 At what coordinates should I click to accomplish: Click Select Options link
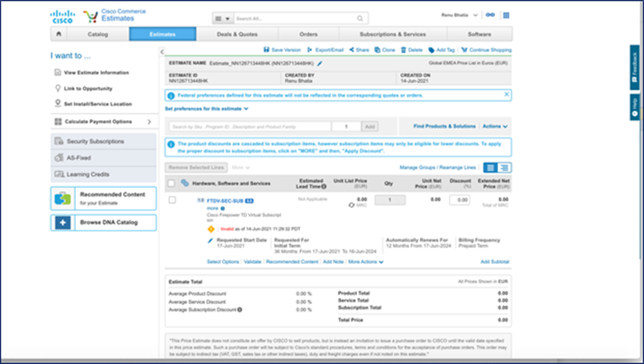pyautogui.click(x=222, y=262)
